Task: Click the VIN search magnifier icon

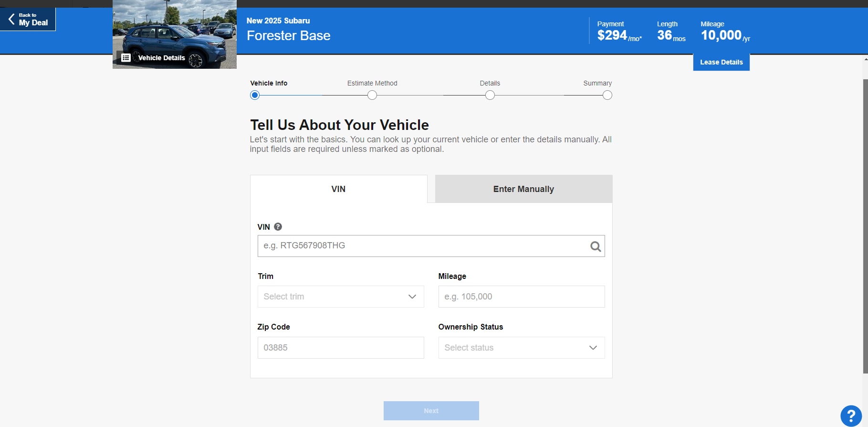Action: click(596, 246)
